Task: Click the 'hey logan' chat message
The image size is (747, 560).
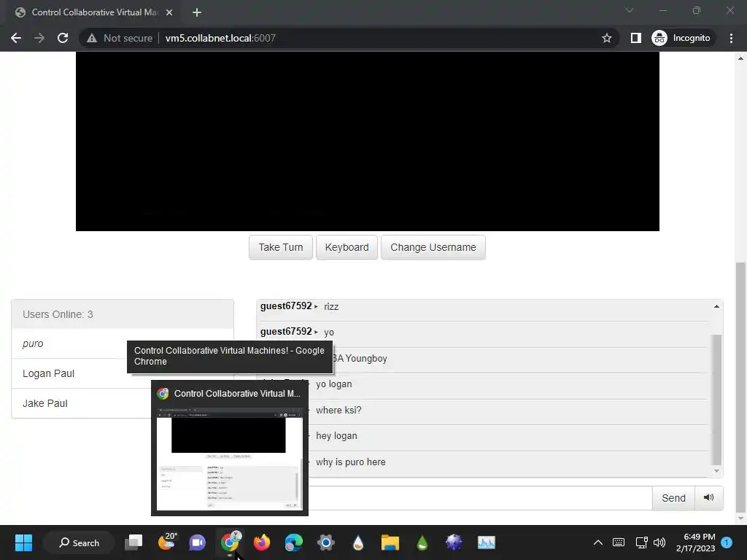Action: pyautogui.click(x=336, y=436)
